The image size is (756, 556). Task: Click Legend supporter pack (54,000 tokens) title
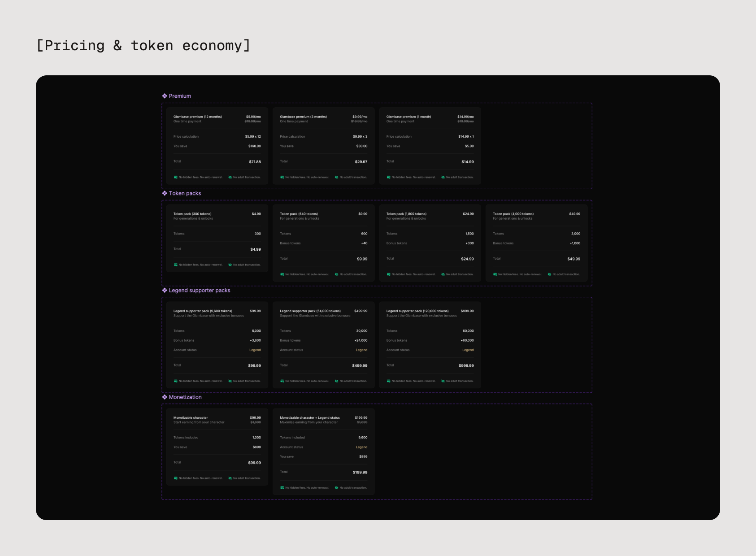[310, 311]
